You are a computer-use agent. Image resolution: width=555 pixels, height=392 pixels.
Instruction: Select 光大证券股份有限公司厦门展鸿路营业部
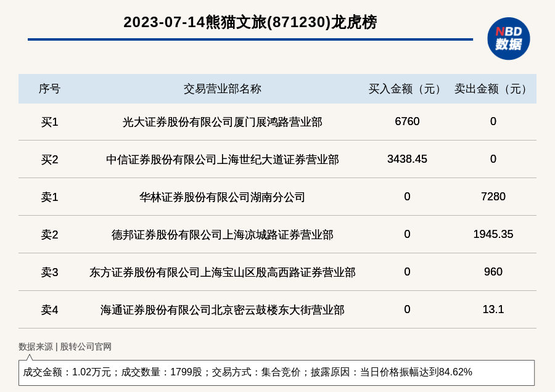222,122
